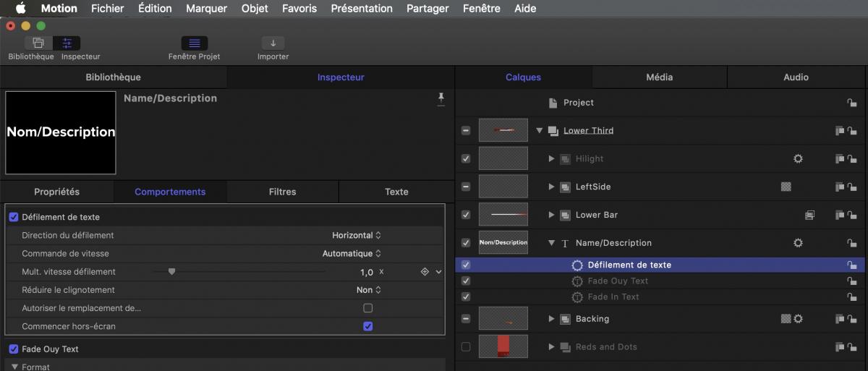Open the Présentation menu

pyautogui.click(x=362, y=9)
